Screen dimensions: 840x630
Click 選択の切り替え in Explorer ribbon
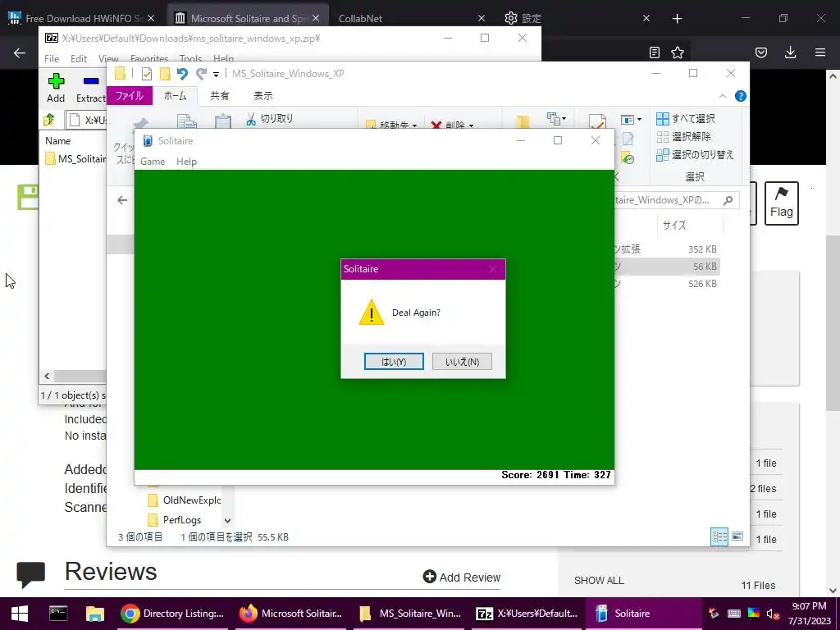click(x=696, y=155)
